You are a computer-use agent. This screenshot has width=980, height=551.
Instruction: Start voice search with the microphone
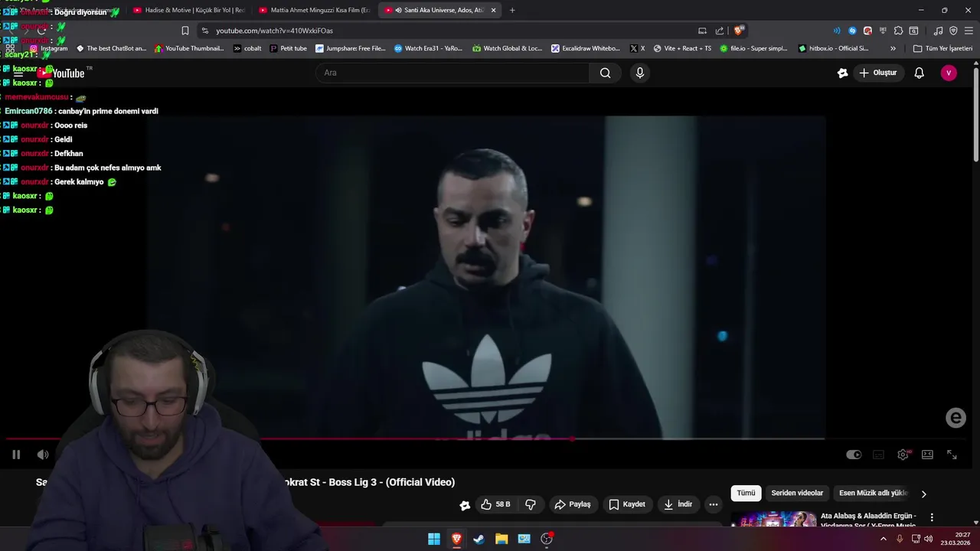coord(640,73)
